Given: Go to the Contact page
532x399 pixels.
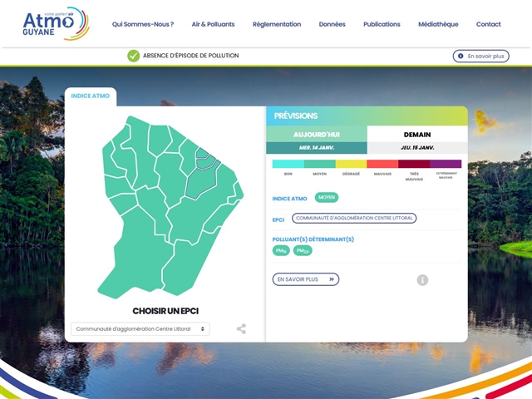Looking at the screenshot, I should 489,24.
